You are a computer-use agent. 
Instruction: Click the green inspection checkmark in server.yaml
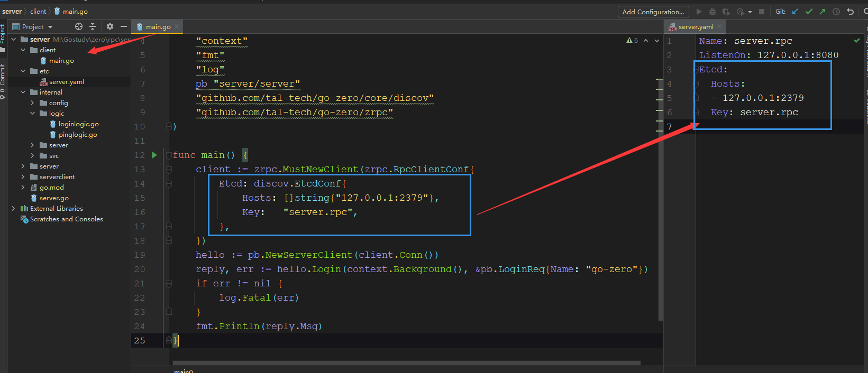[857, 40]
